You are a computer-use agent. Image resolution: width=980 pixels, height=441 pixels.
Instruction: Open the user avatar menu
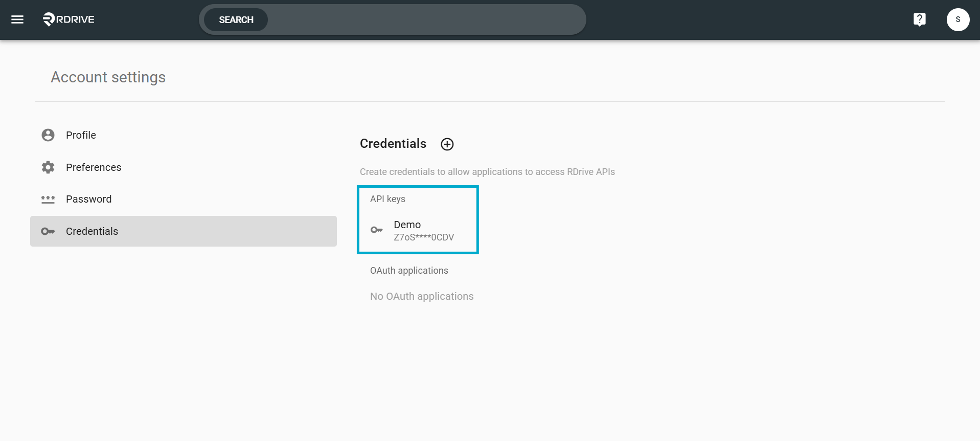(958, 19)
